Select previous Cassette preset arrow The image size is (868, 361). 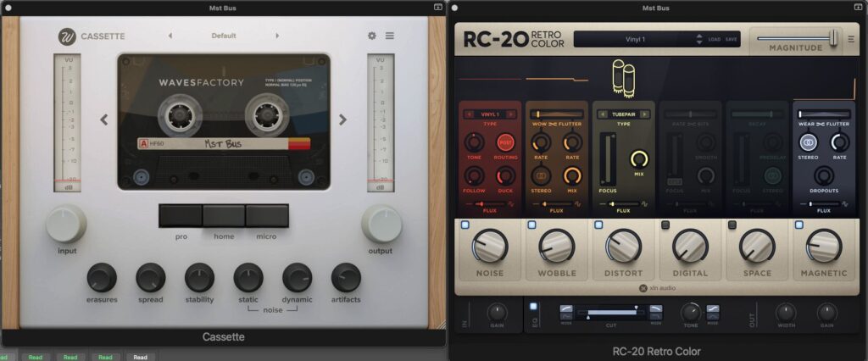coord(170,36)
